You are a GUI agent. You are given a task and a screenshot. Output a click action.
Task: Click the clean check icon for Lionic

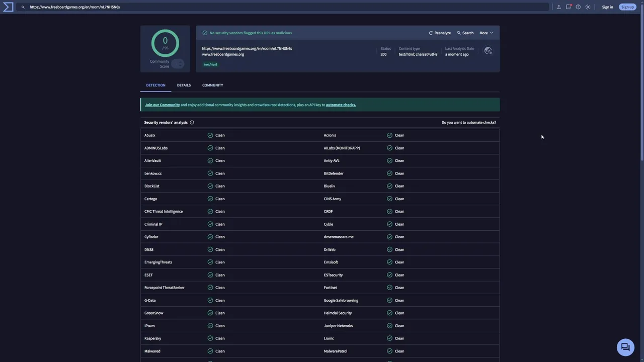pos(390,338)
